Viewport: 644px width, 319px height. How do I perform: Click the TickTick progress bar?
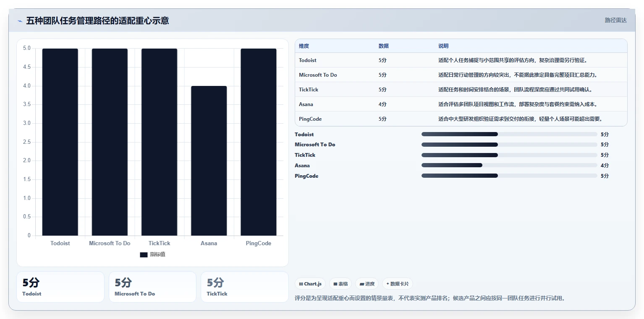(509, 155)
